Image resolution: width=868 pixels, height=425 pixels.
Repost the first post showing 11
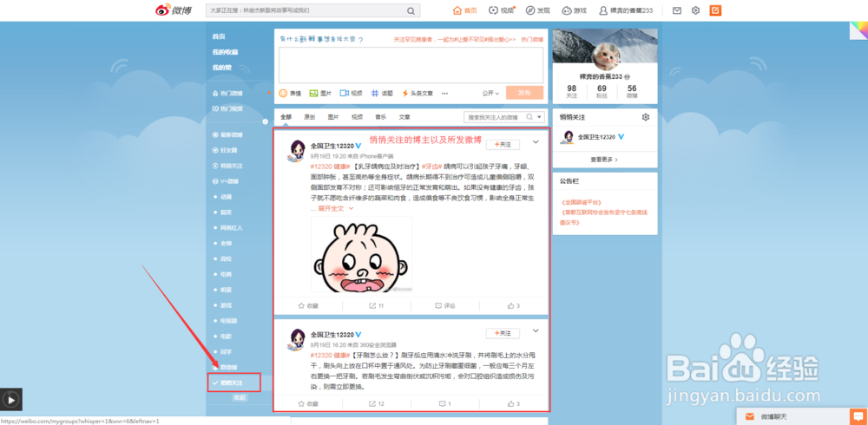coord(377,305)
